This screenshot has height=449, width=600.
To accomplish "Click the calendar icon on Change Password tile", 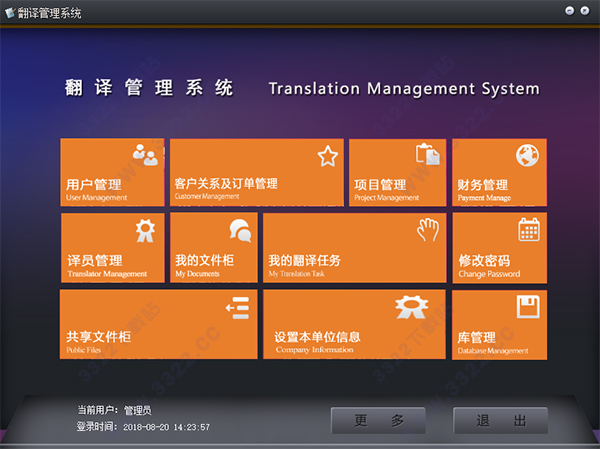I will [x=529, y=229].
